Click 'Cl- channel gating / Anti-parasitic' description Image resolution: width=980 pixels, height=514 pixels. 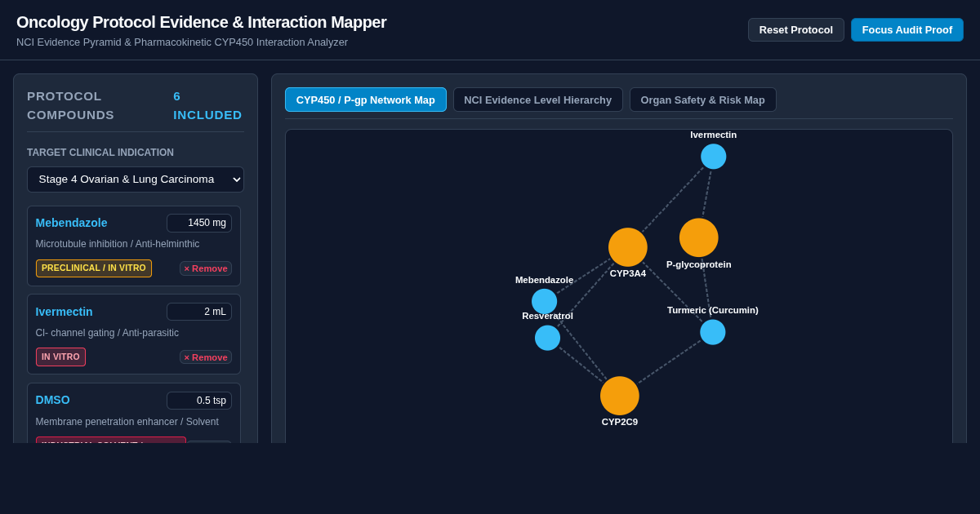107,333
